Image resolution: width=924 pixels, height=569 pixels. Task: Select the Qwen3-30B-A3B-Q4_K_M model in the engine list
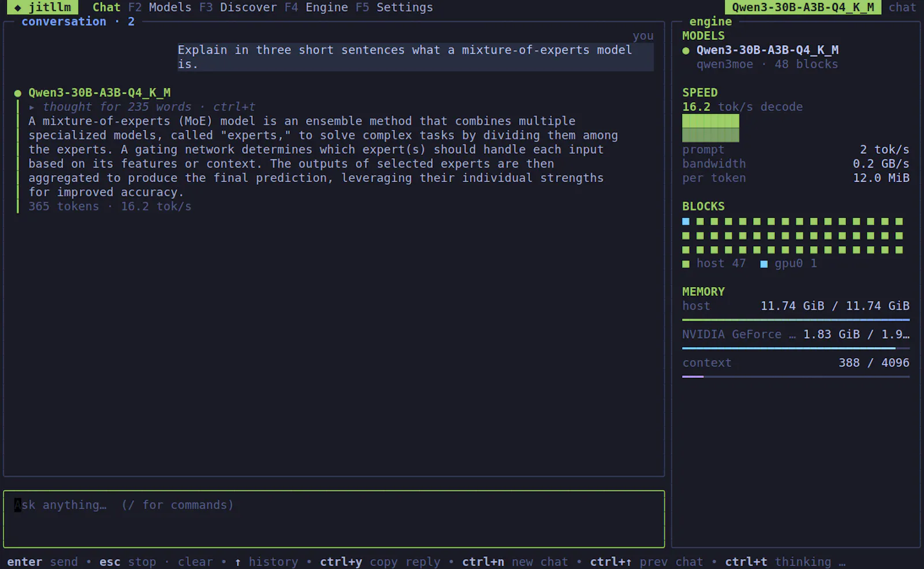(x=767, y=50)
